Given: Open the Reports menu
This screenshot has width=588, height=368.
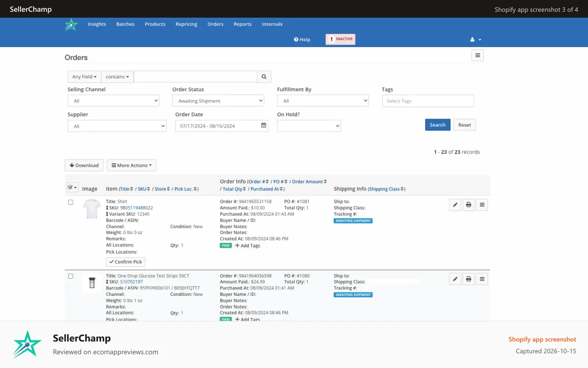Looking at the screenshot, I should (243, 24).
